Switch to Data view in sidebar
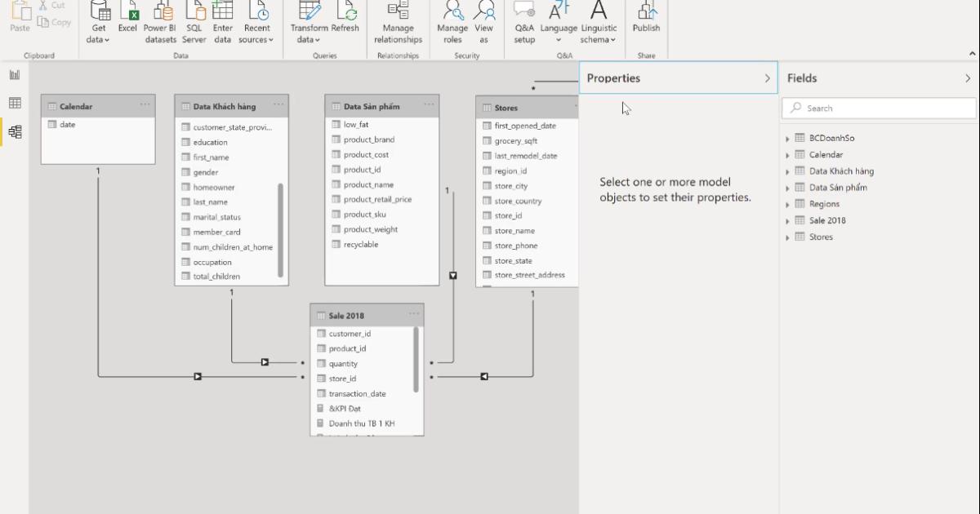The width and height of the screenshot is (980, 514). click(15, 103)
